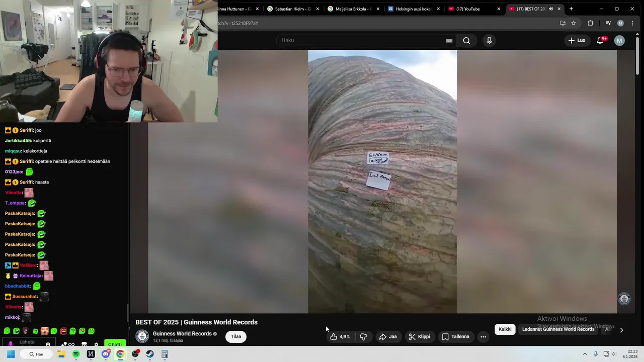Open Discord from the taskbar
This screenshot has height=362, width=644.
106,354
